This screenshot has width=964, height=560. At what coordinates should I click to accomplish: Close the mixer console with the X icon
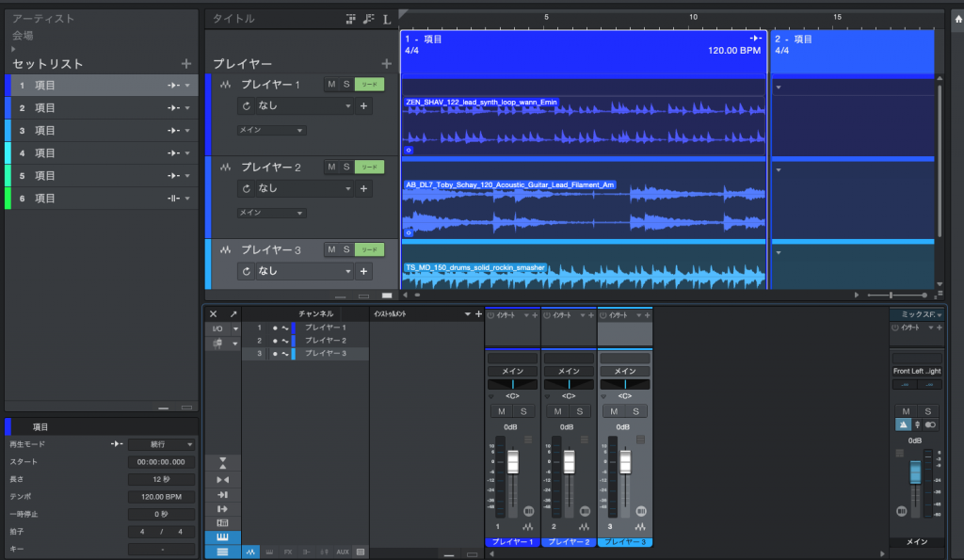coord(214,313)
